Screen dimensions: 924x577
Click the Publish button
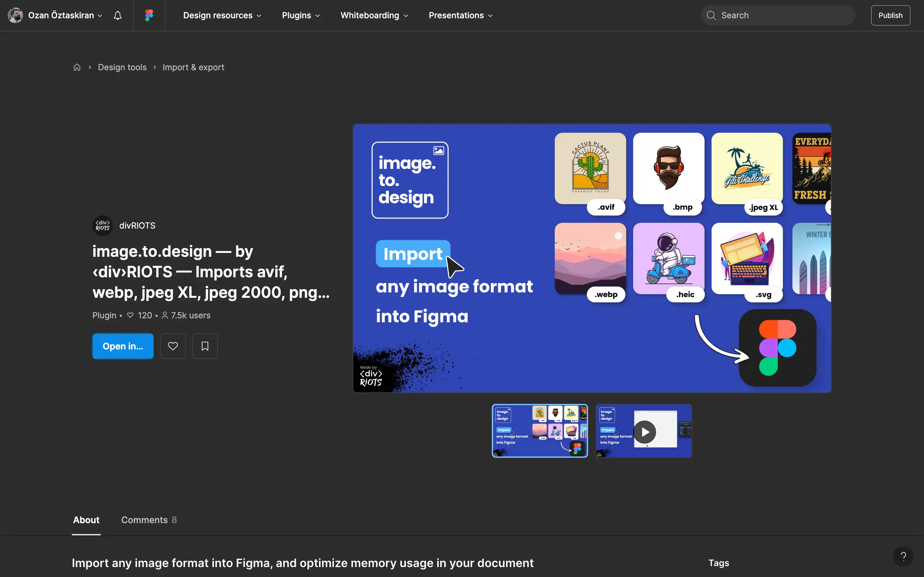pyautogui.click(x=890, y=15)
